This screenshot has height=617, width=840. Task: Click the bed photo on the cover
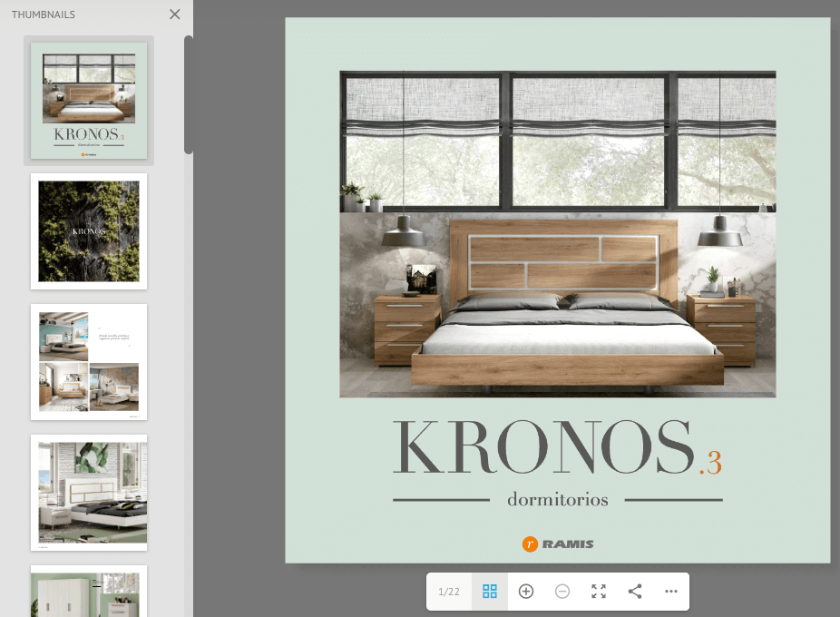[557, 234]
